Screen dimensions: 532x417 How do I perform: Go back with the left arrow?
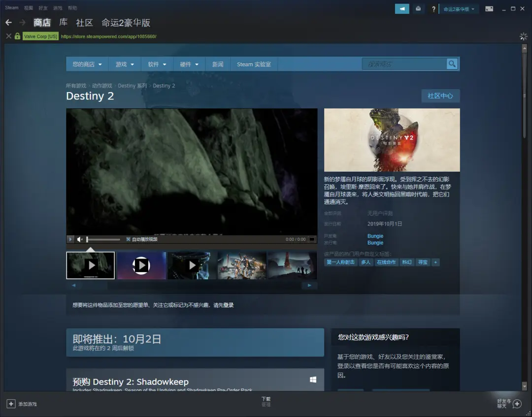[9, 23]
